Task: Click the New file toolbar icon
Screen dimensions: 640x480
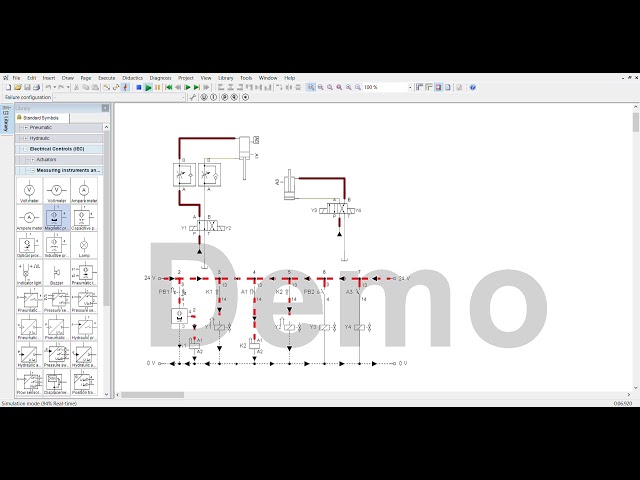Action: coord(8,87)
